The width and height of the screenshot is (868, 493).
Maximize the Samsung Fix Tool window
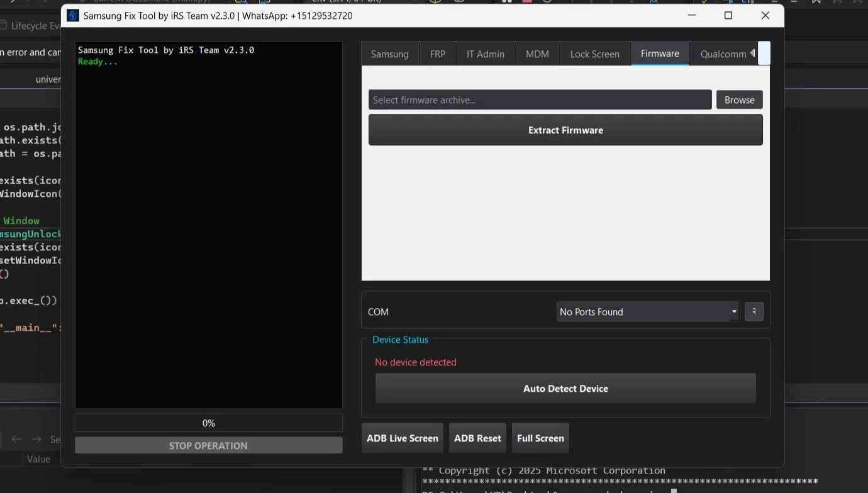point(728,16)
